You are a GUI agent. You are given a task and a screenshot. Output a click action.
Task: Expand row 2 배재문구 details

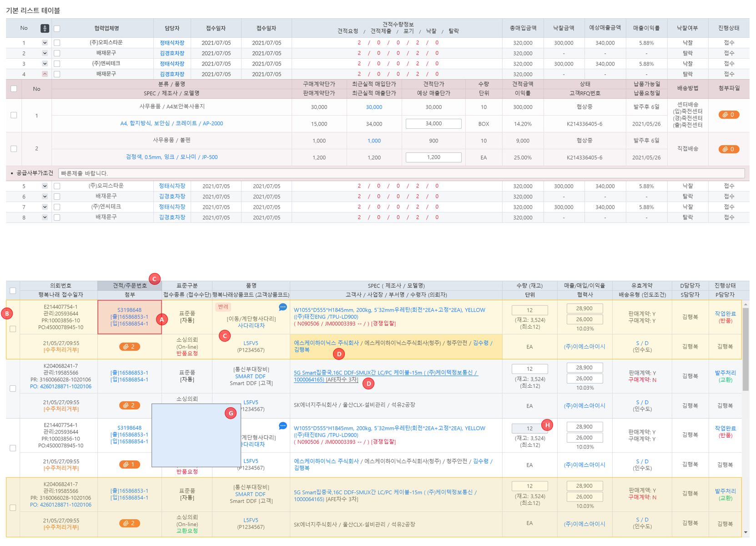click(45, 53)
